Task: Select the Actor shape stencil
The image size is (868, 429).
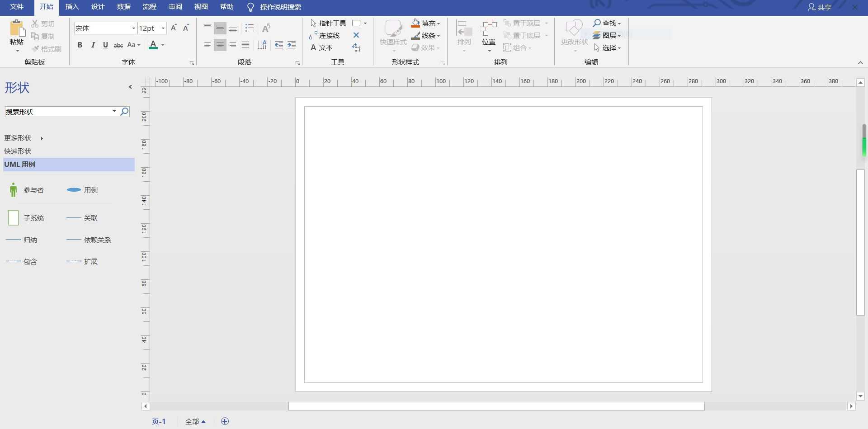Action: click(x=26, y=190)
